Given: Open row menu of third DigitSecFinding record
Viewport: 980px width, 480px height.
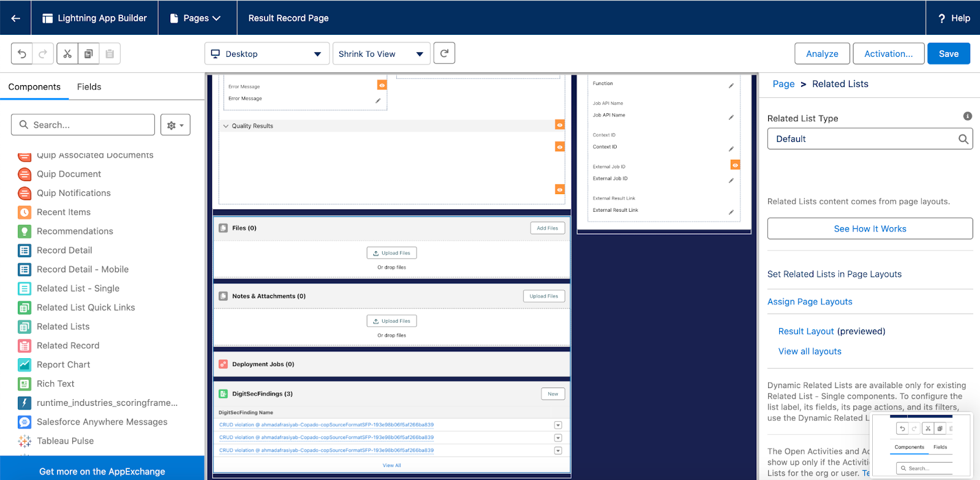Looking at the screenshot, I should [x=558, y=451].
